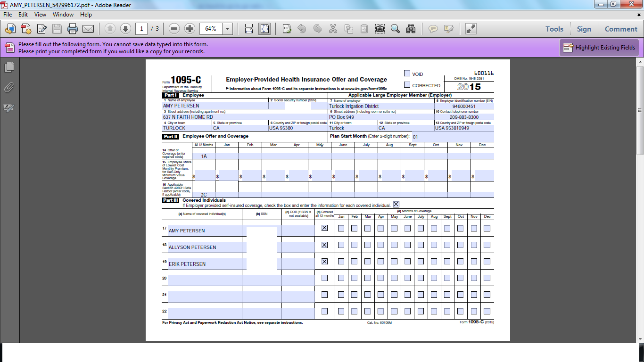Check the VOID checkbox
The width and height of the screenshot is (644, 362).
point(407,74)
